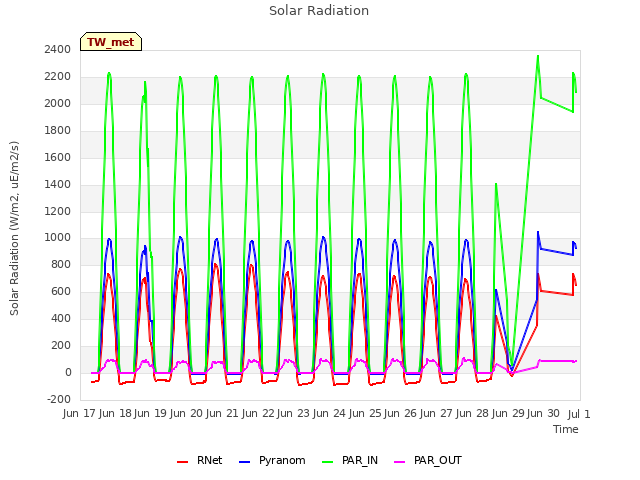640x480 pixels.
Task: Click the 2200 y-axis tick label
Action: point(58,76)
